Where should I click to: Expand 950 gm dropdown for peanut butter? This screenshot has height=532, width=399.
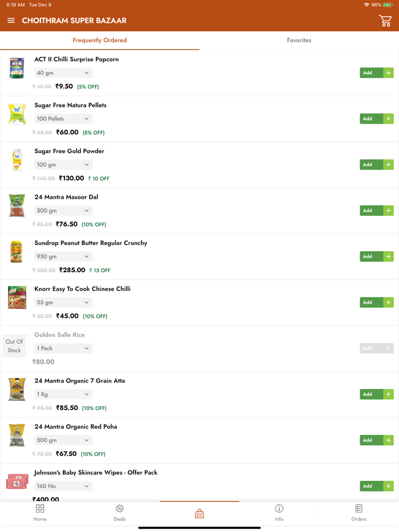[x=63, y=257]
